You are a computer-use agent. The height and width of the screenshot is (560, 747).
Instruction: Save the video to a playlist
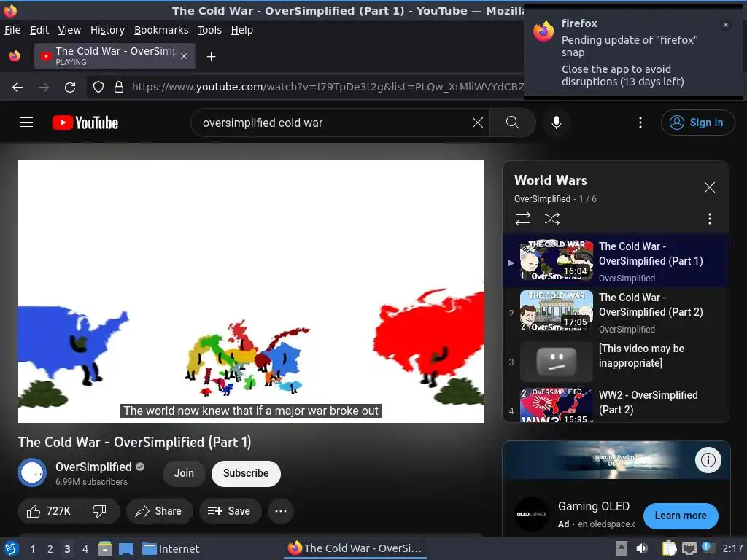click(230, 511)
